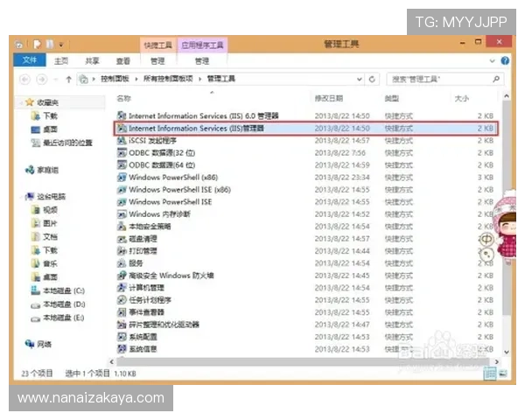Image resolution: width=525 pixels, height=420 pixels.
Task: Click the 任务计划程序 clock icon
Action: (x=122, y=300)
